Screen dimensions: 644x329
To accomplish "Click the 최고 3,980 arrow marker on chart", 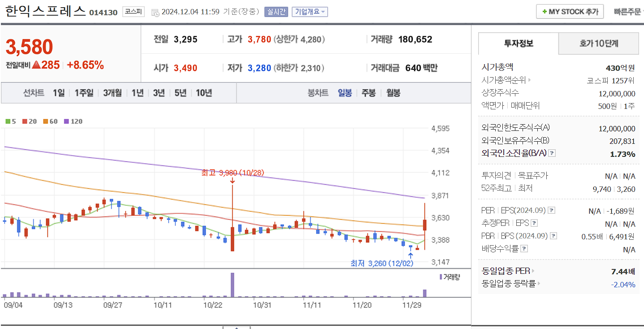I will [233, 182].
